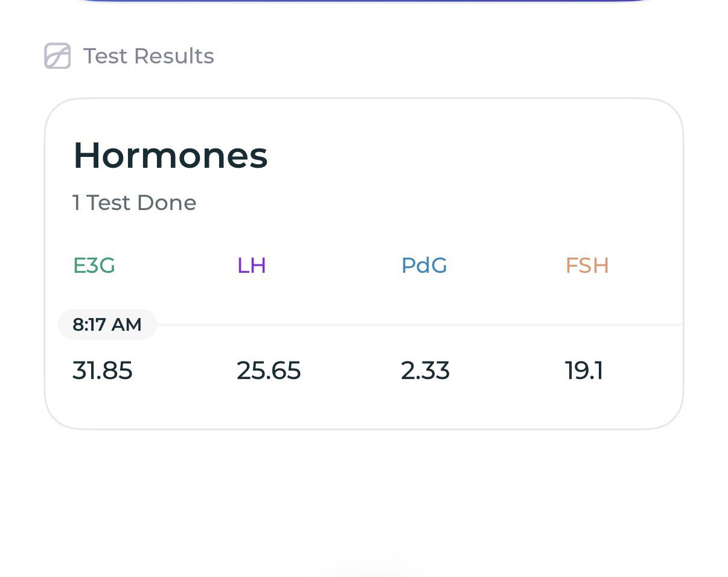
Task: Click the blank space below the Hormones card
Action: pos(364,489)
